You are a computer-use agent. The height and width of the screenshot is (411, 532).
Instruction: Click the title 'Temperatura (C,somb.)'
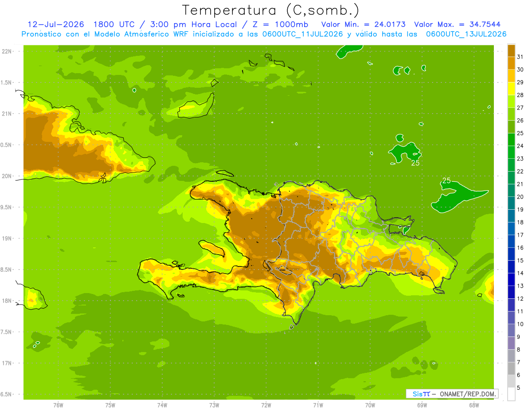coord(271,10)
